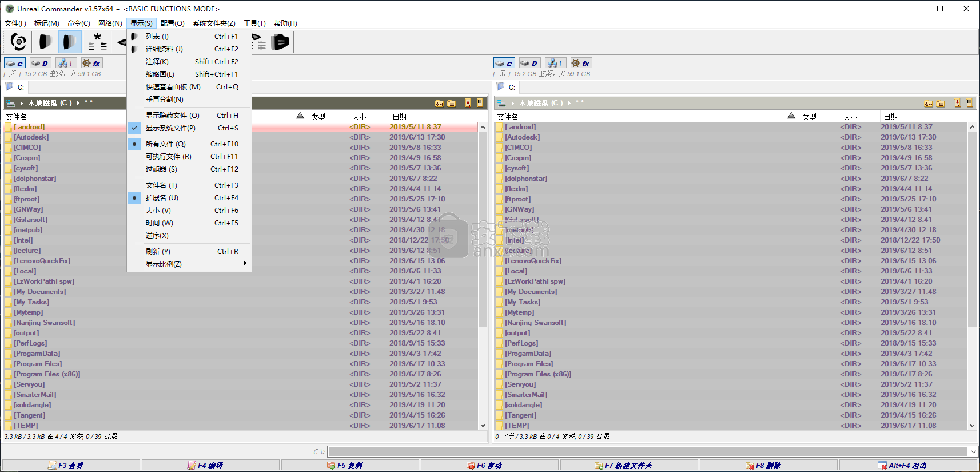Click right panel drive icon in path bar
Image resolution: width=980 pixels, height=472 pixels.
[x=501, y=103]
